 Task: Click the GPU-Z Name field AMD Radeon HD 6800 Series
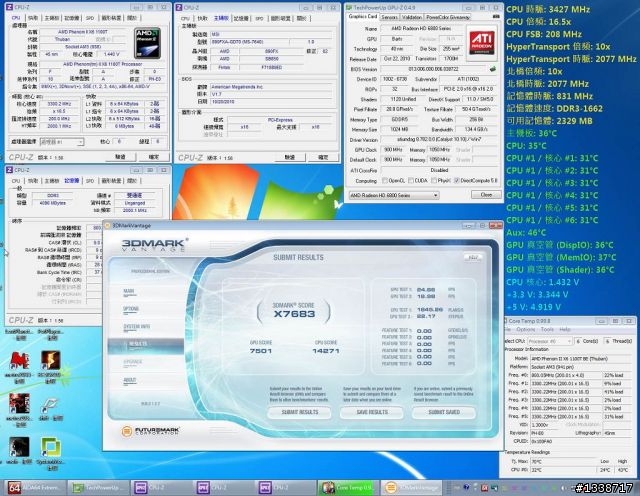point(421,29)
